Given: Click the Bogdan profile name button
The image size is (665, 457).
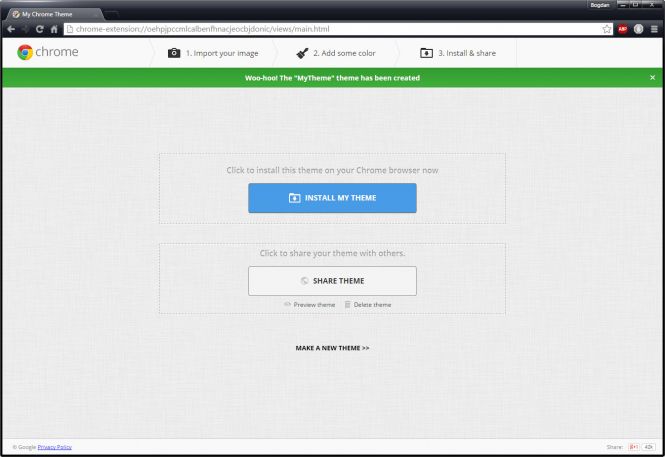Looking at the screenshot, I should 600,5.
